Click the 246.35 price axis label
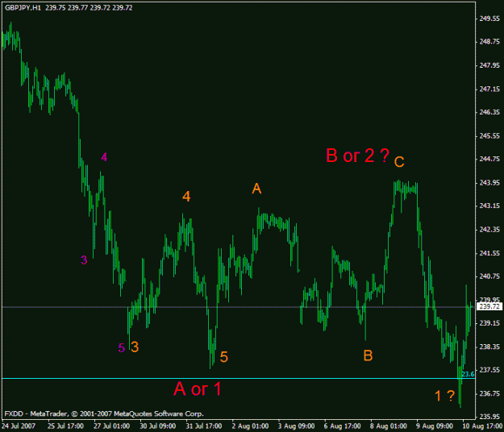The height and width of the screenshot is (432, 504). (489, 112)
